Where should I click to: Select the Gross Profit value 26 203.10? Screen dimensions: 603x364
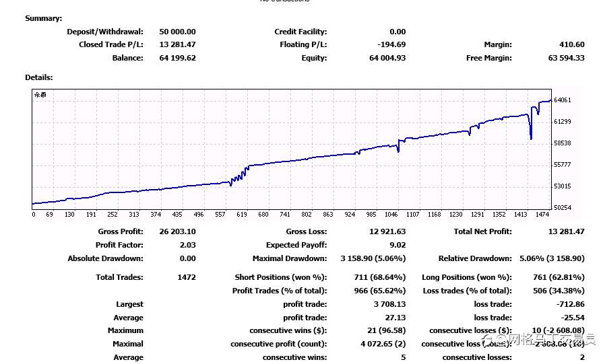(177, 231)
